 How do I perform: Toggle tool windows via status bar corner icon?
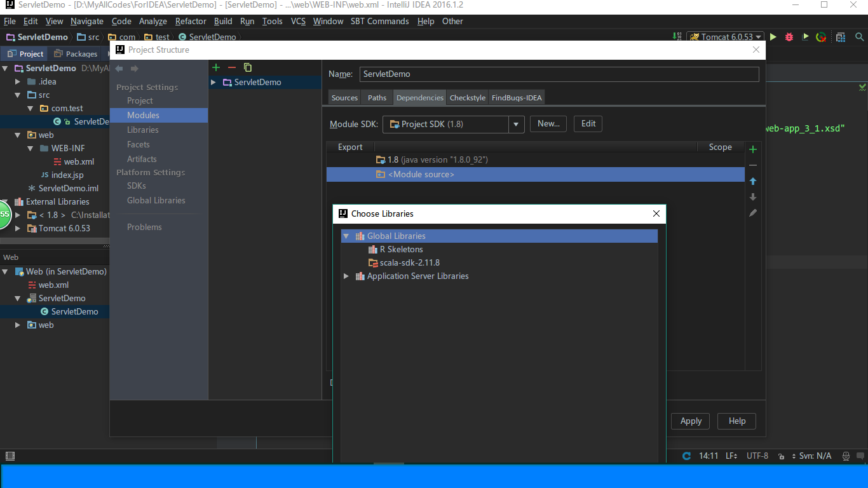tap(10, 456)
